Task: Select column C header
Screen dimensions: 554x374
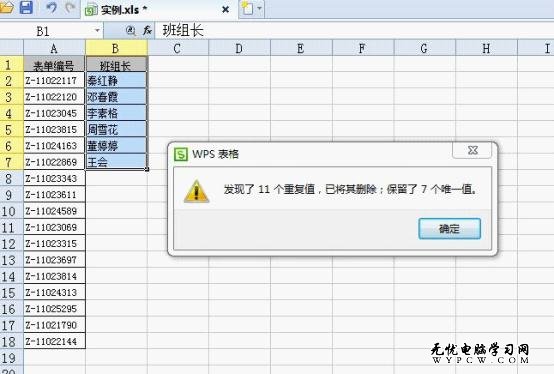Action: point(178,48)
